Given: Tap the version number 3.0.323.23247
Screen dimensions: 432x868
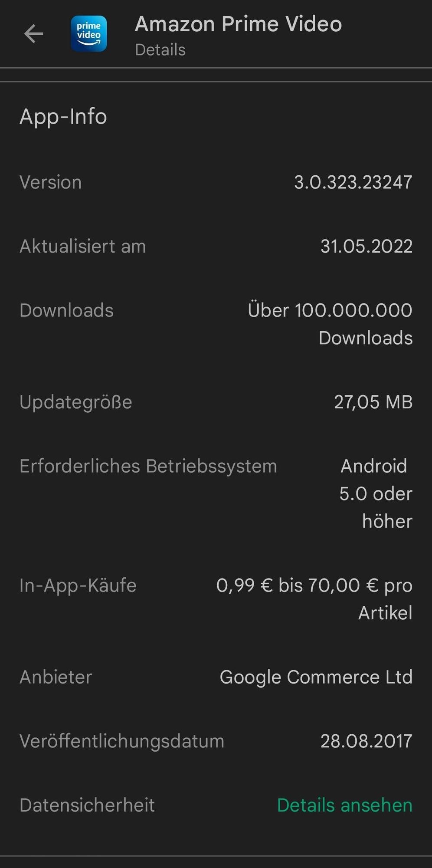Looking at the screenshot, I should click(x=353, y=182).
